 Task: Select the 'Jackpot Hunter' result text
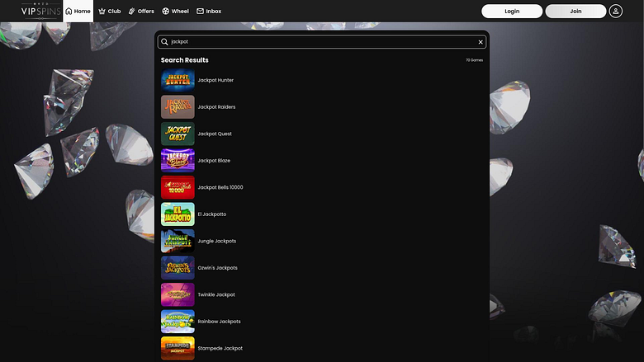(x=215, y=80)
